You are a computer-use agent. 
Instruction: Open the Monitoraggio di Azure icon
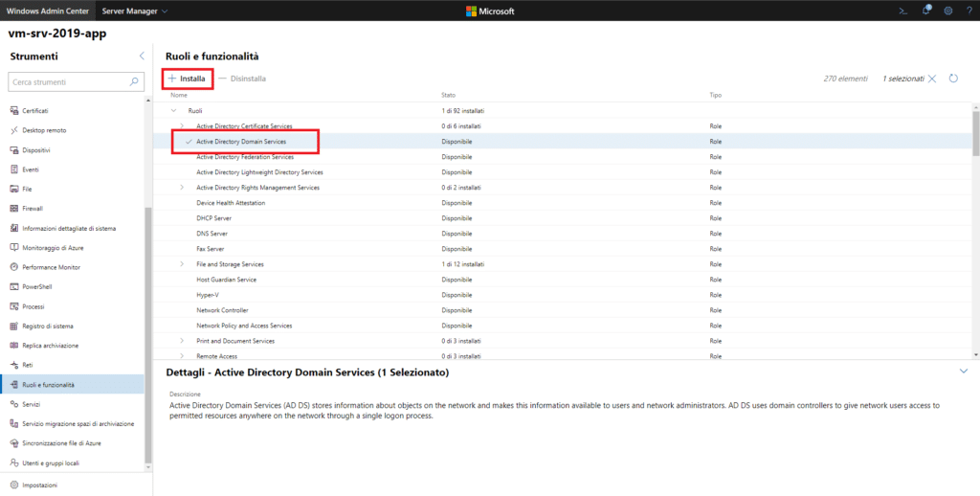[x=14, y=248]
